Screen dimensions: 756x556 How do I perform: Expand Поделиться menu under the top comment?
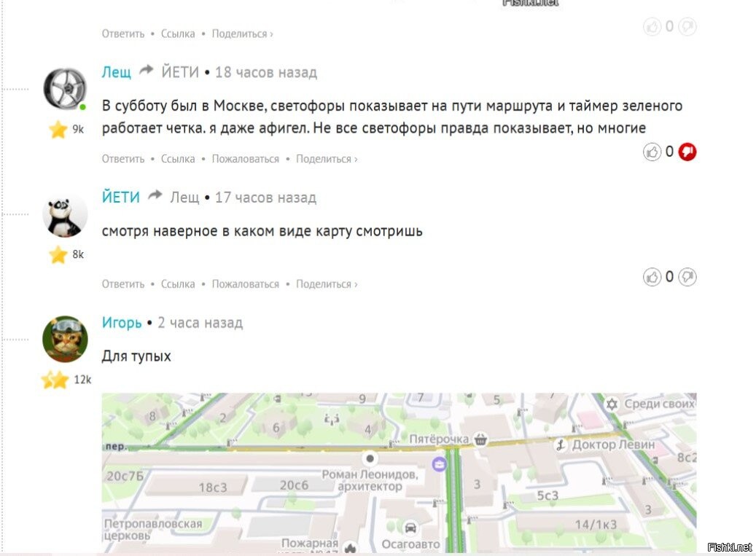pos(243,34)
